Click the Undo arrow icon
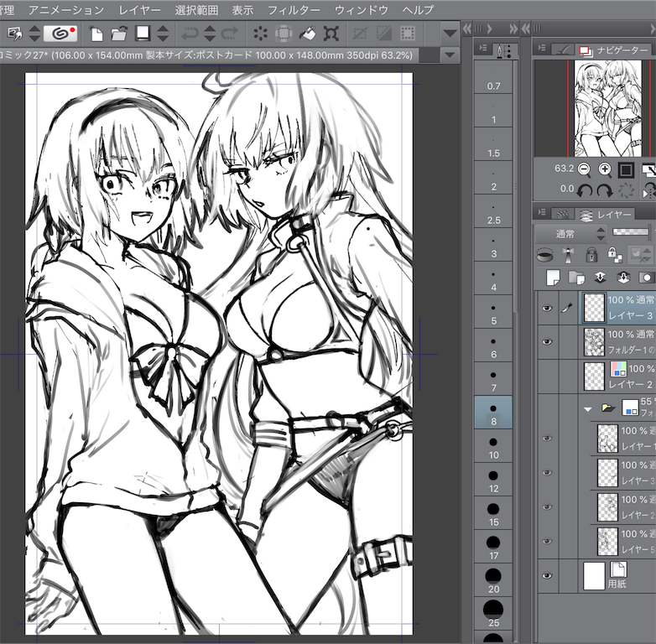Image resolution: width=656 pixels, height=644 pixels. [190, 34]
